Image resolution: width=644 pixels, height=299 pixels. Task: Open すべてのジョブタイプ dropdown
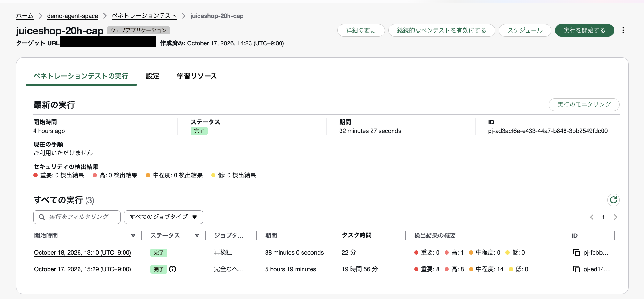click(x=163, y=217)
